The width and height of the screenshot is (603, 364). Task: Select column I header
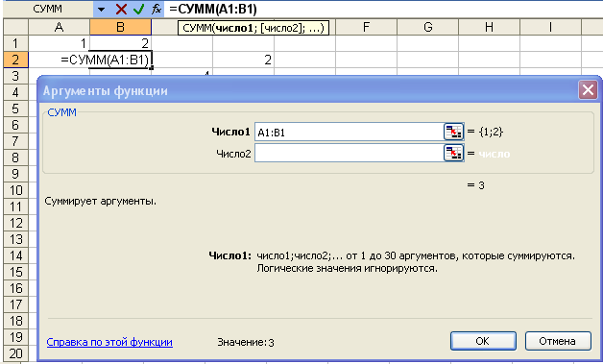pyautogui.click(x=550, y=27)
